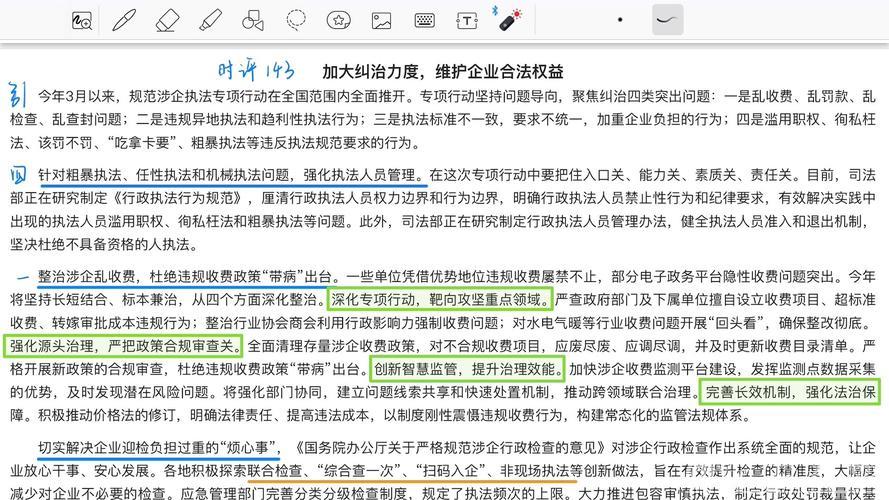Image resolution: width=889 pixels, height=500 pixels.
Task: Activate the laser pointer tool
Action: coord(509,20)
